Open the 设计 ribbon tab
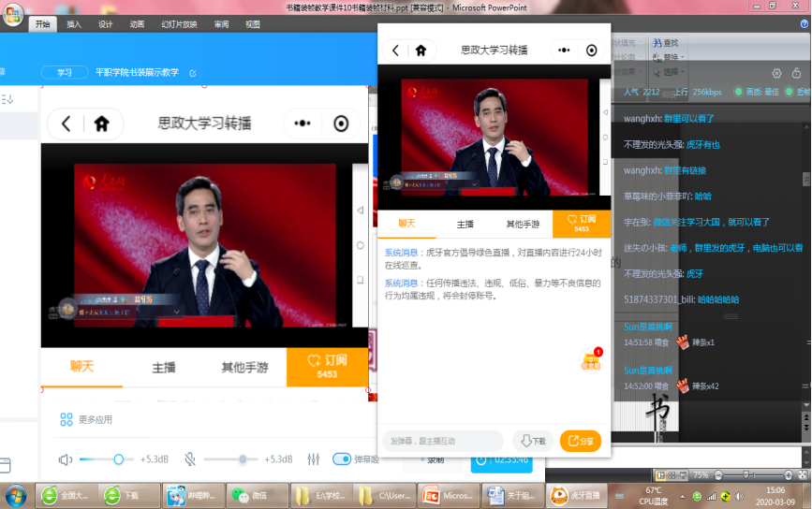The width and height of the screenshot is (812, 509). [105, 24]
